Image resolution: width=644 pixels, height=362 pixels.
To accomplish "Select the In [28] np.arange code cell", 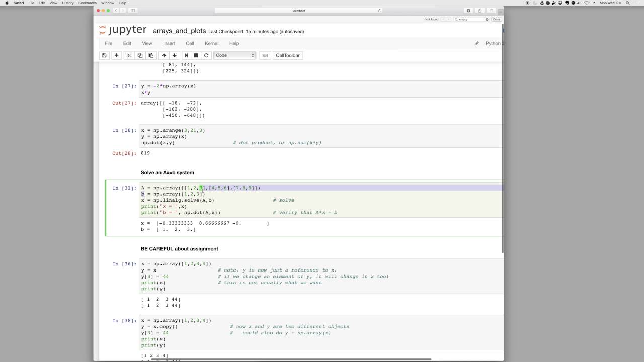I will click(x=320, y=136).
